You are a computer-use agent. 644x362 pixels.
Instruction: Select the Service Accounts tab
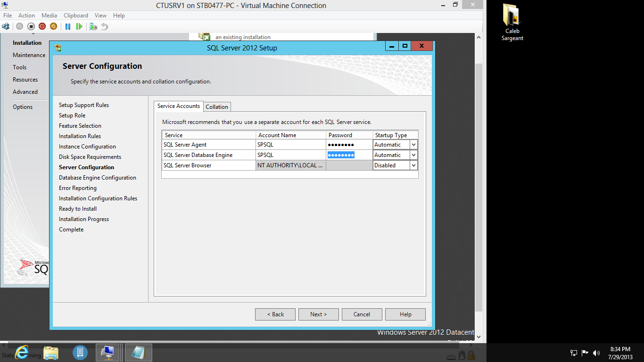(x=179, y=106)
